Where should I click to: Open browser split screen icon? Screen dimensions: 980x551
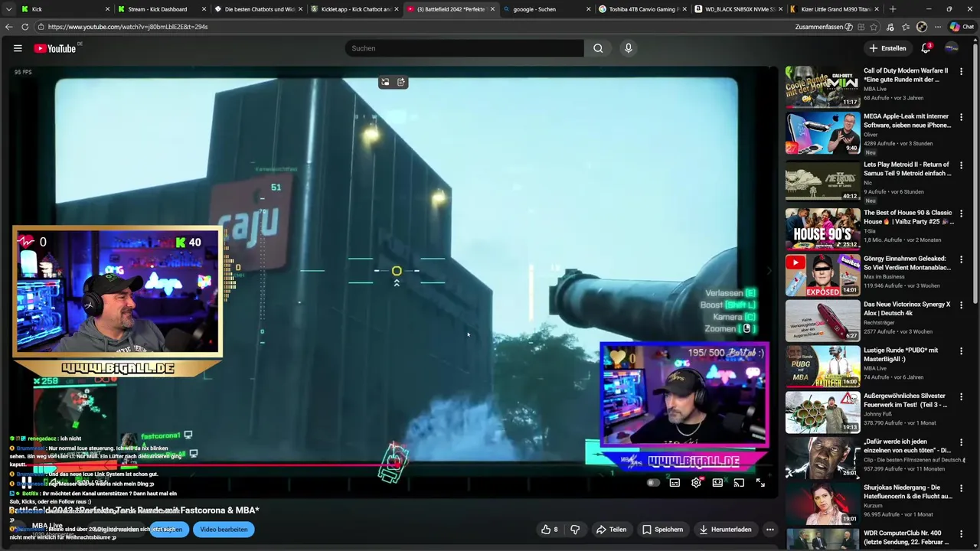pyautogui.click(x=861, y=27)
